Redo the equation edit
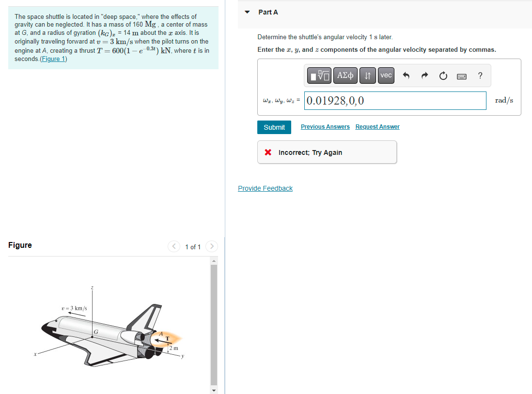 click(x=424, y=75)
